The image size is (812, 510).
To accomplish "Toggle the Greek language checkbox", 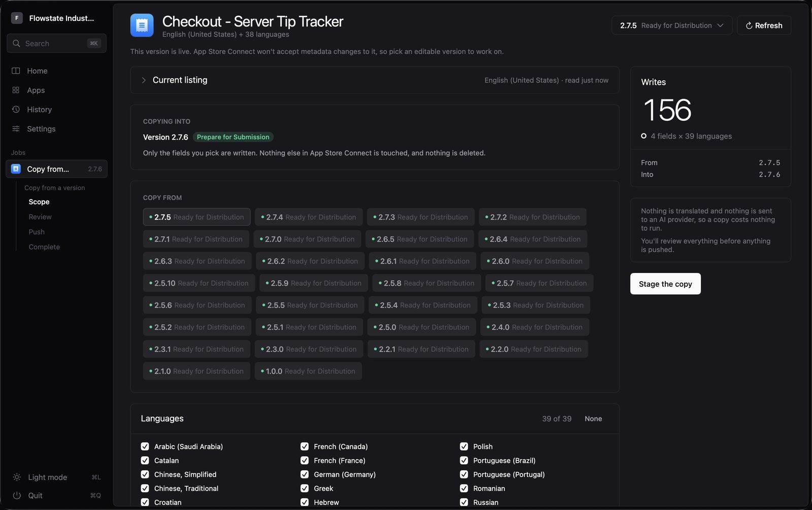I will [x=304, y=488].
